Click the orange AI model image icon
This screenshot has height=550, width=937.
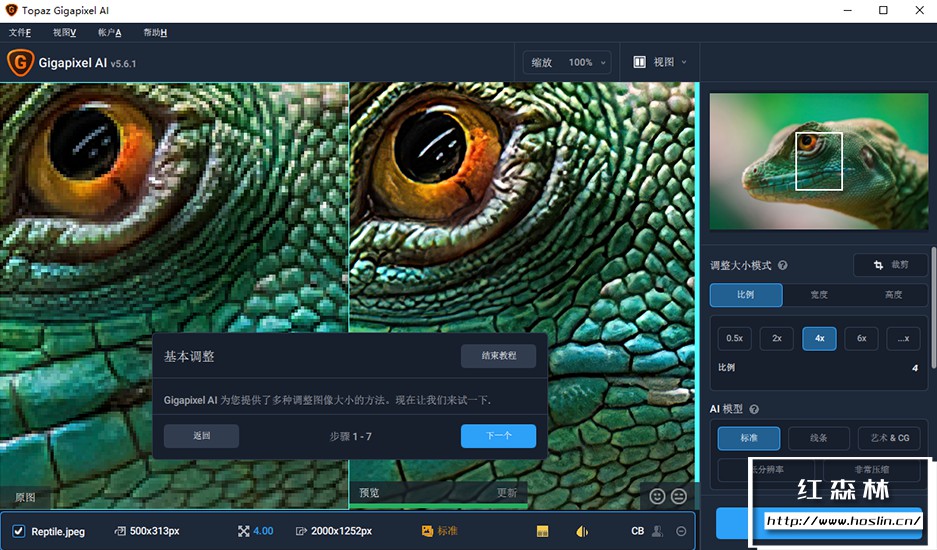(427, 531)
